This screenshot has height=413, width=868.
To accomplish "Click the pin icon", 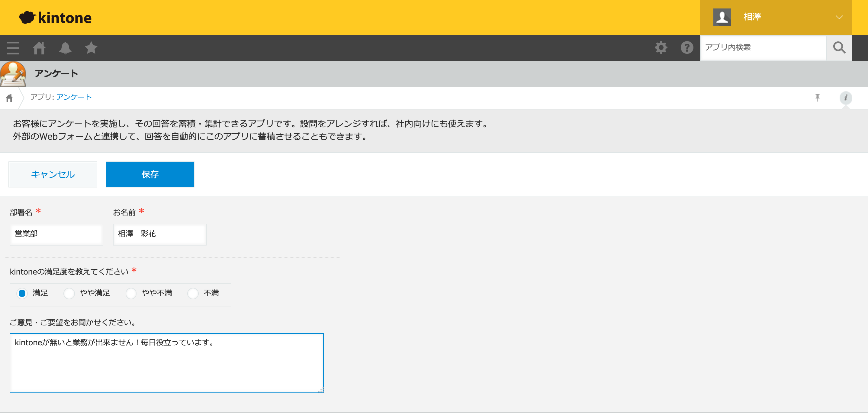I will coord(817,98).
